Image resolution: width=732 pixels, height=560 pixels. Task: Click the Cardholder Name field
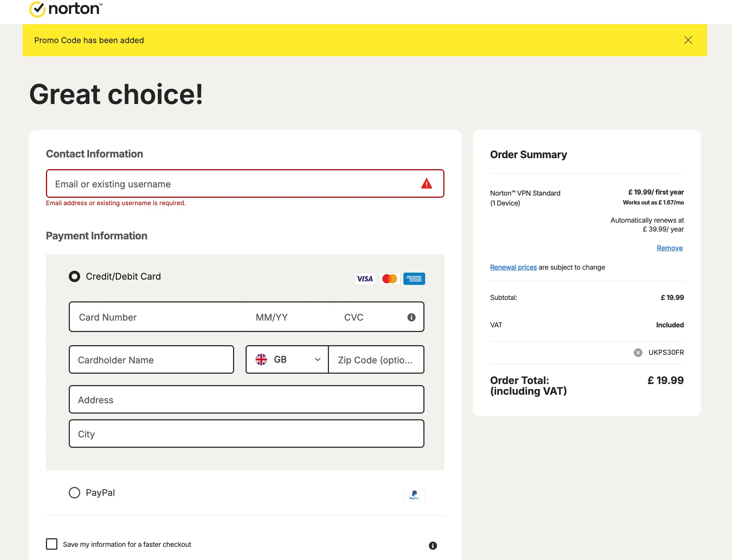(151, 360)
